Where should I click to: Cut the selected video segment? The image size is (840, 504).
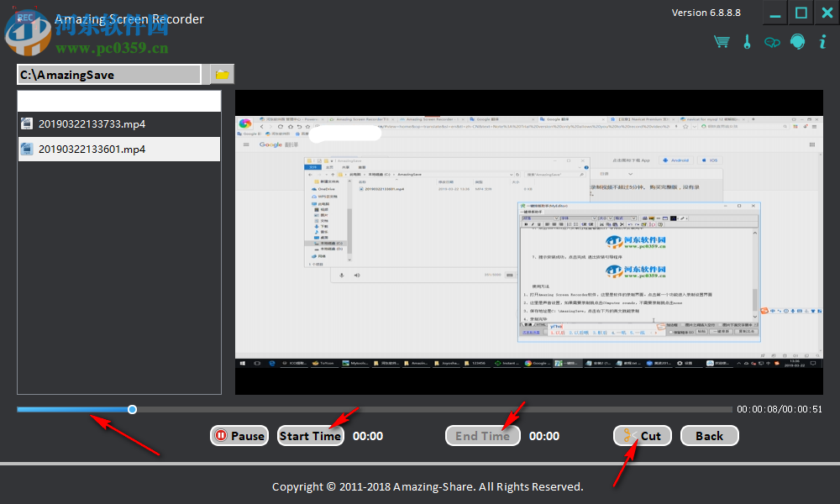point(642,435)
